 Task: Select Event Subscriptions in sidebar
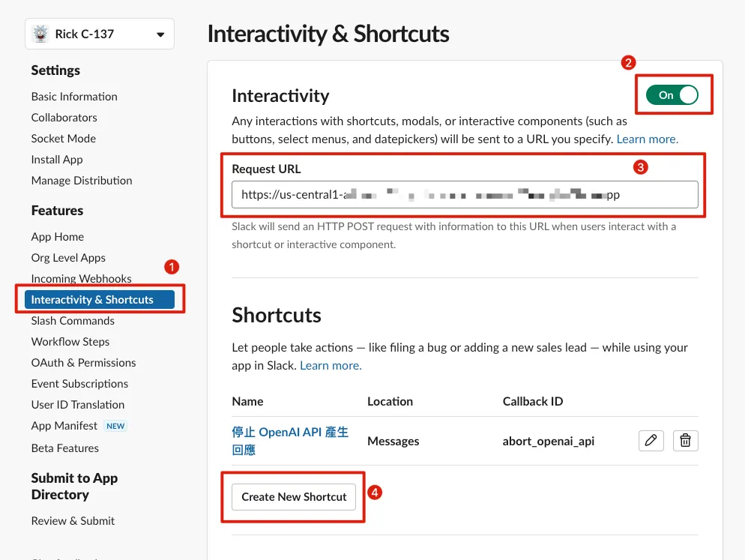(x=79, y=384)
